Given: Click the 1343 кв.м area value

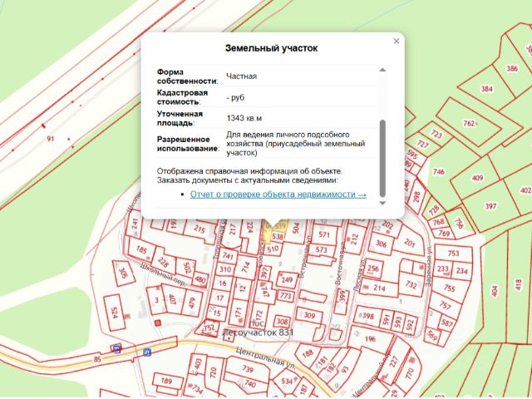Looking at the screenshot, I should coord(244,118).
